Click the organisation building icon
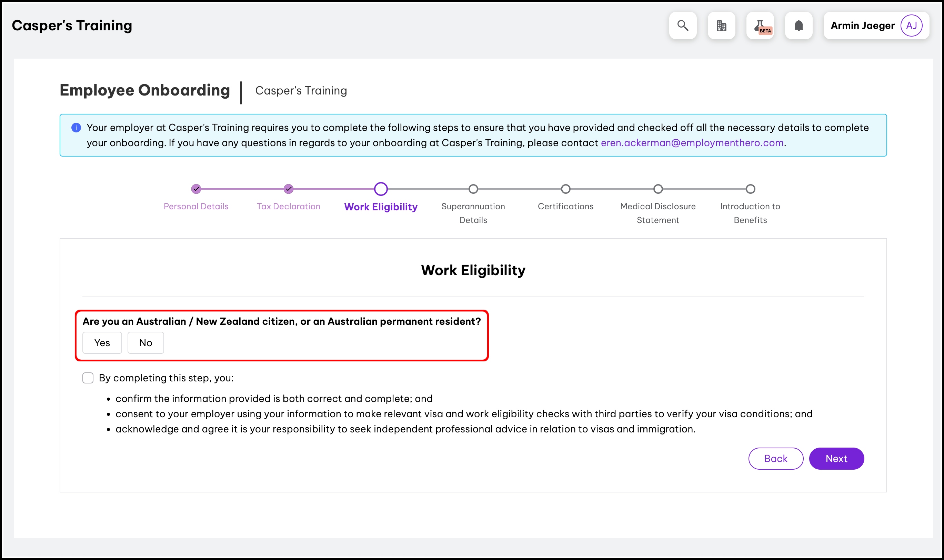The height and width of the screenshot is (560, 944). (721, 26)
